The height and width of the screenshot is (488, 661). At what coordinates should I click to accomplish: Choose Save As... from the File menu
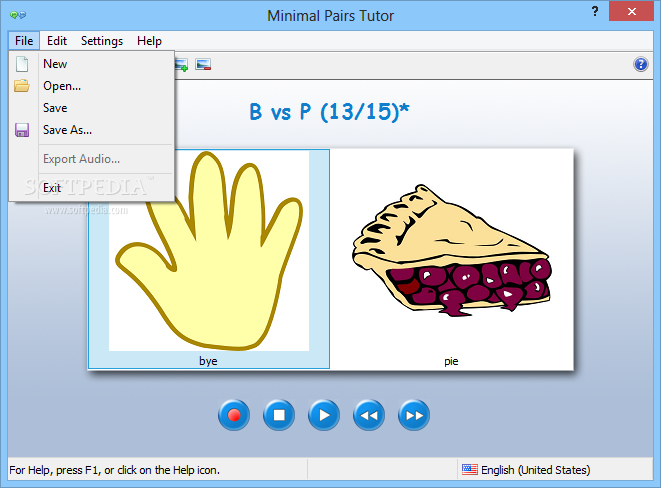(91, 130)
